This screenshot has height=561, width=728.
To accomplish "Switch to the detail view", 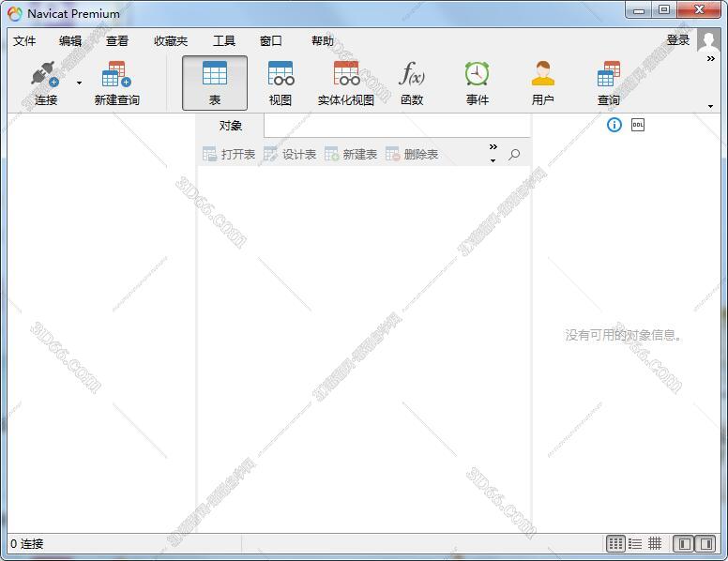I will coord(655,543).
